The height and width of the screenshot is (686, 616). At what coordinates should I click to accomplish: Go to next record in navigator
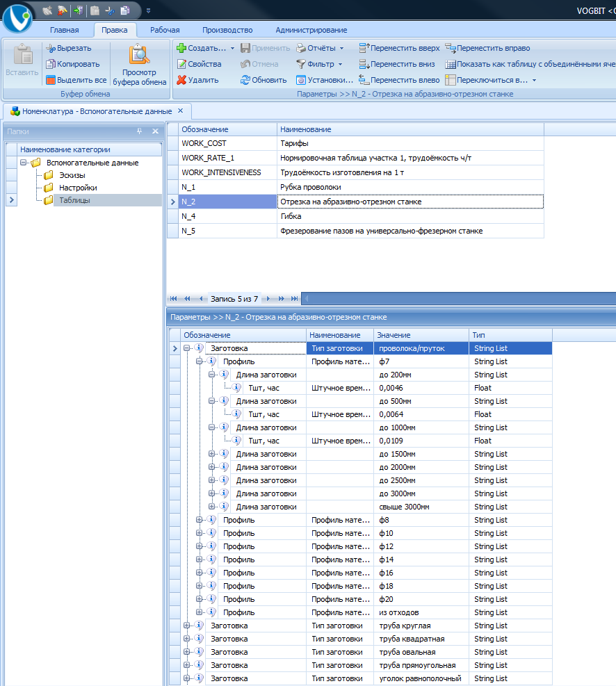268,299
